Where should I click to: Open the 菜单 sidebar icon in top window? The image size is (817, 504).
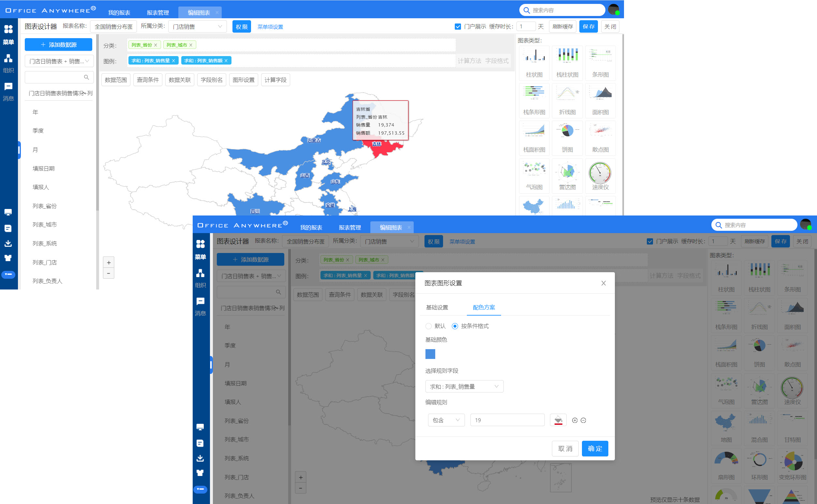(8, 34)
